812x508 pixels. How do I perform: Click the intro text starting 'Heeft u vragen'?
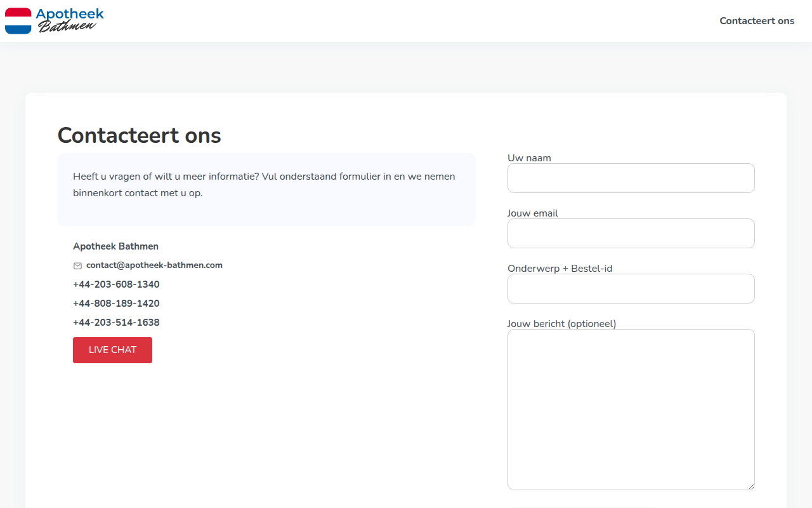pos(264,185)
